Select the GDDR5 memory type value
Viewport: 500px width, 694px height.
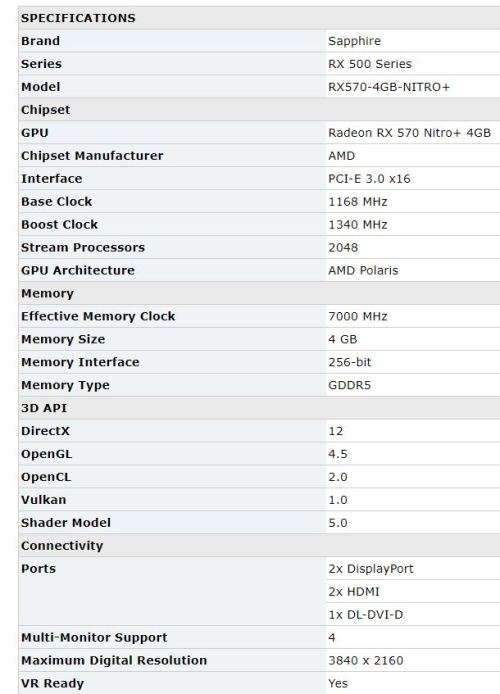350,386
